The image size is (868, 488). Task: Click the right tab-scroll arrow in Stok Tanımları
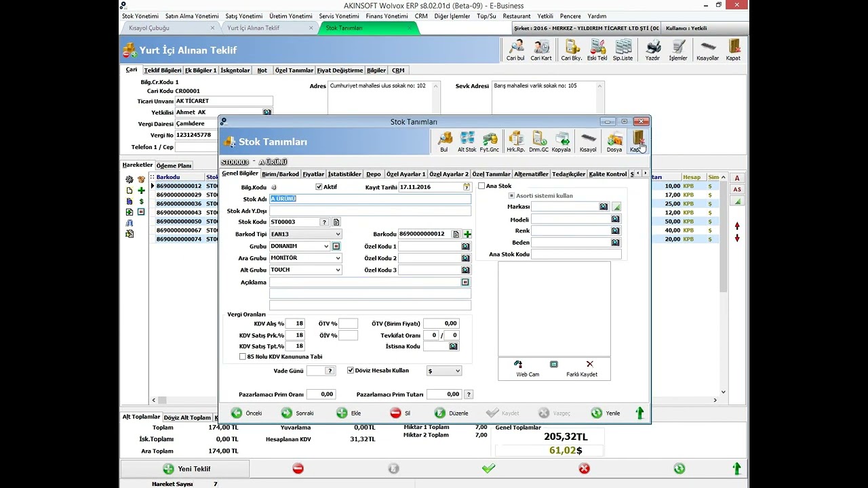[645, 174]
